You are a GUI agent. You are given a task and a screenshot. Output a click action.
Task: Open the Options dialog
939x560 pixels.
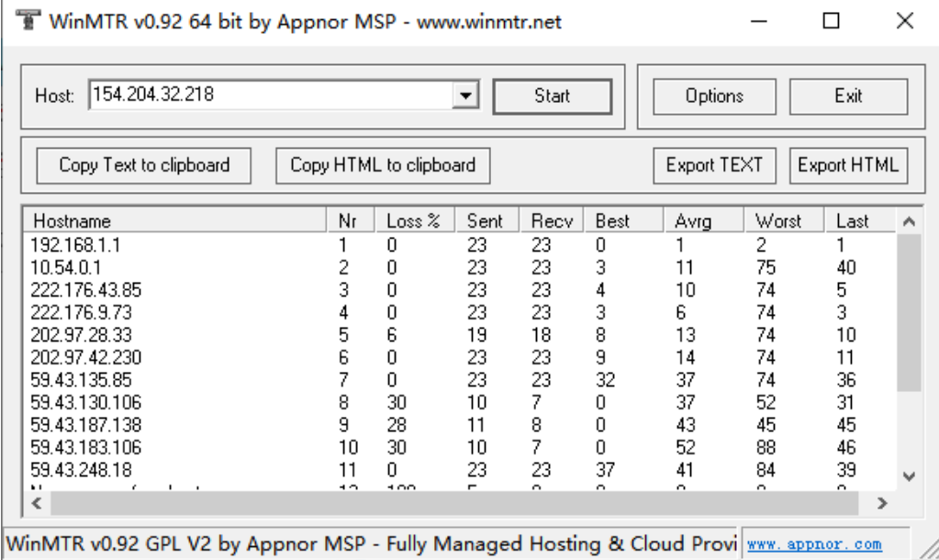coord(713,95)
